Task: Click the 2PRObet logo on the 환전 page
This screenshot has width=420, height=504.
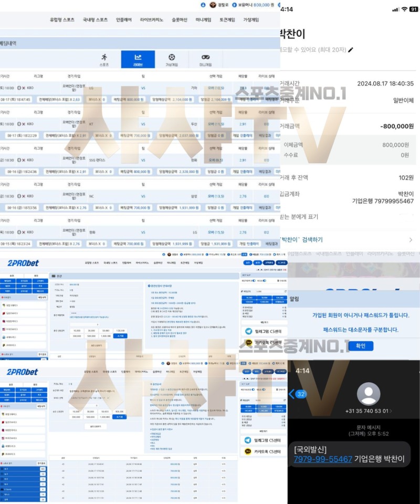Action: tap(23, 263)
